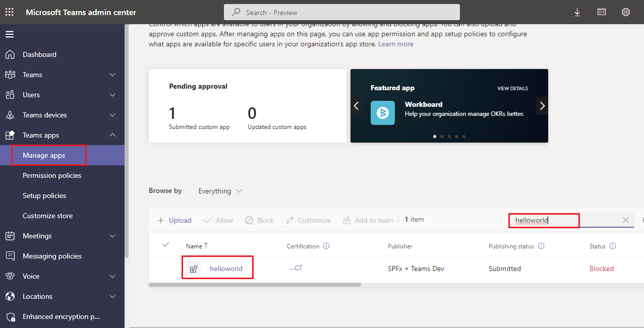
Task: Open the app launcher waffle icon
Action: tap(10, 12)
